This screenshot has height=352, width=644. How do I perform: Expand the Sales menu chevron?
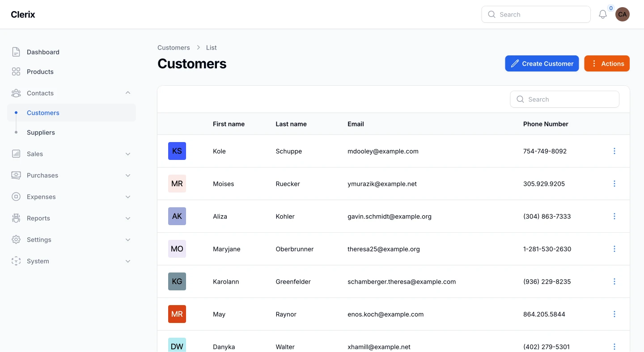click(x=128, y=154)
